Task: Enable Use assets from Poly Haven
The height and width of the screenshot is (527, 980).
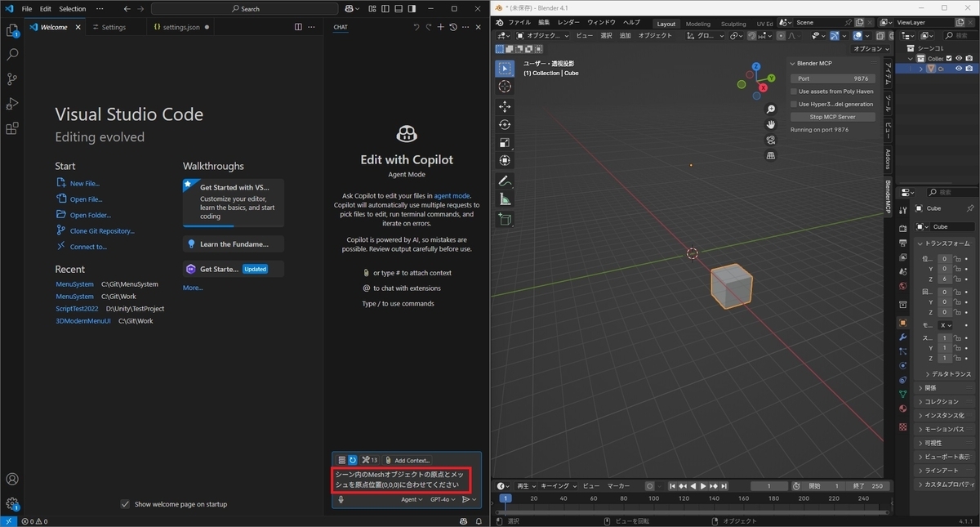Action: coord(794,92)
